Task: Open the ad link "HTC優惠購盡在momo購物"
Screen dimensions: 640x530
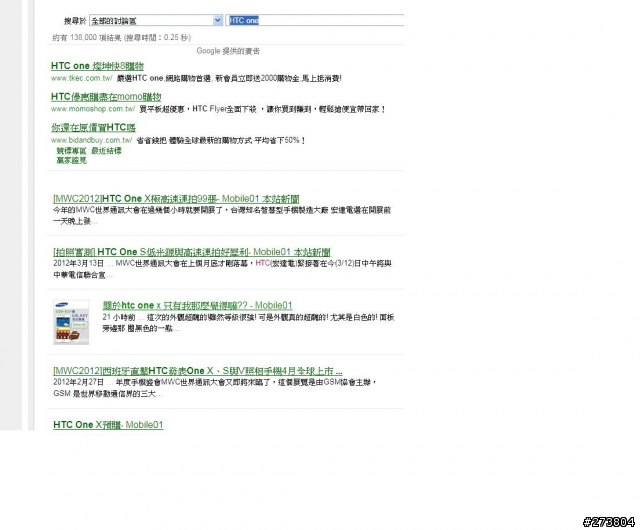Action: click(106, 97)
